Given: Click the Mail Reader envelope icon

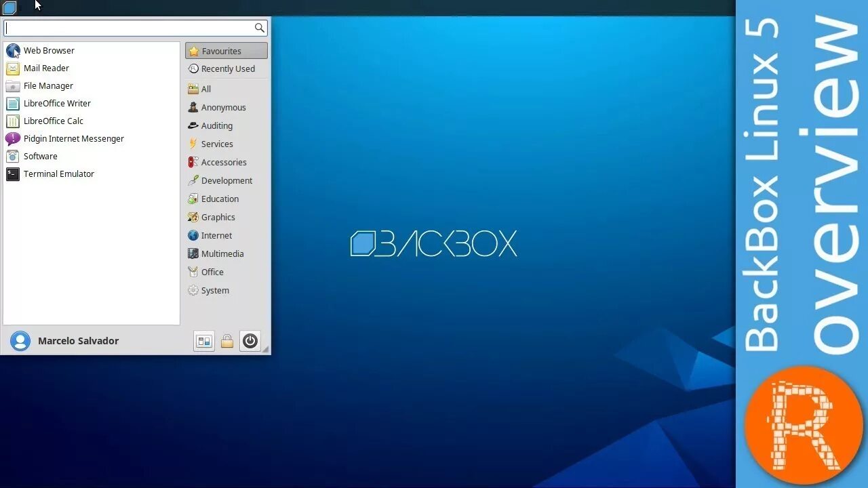Looking at the screenshot, I should click(13, 68).
